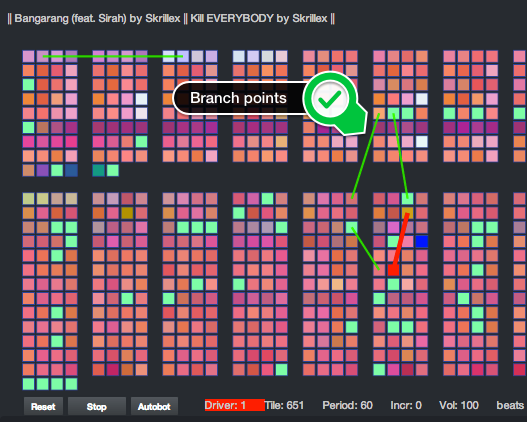Select the 'Incr: 0' status text
Viewport: 530px width, 422px height.
(406, 405)
